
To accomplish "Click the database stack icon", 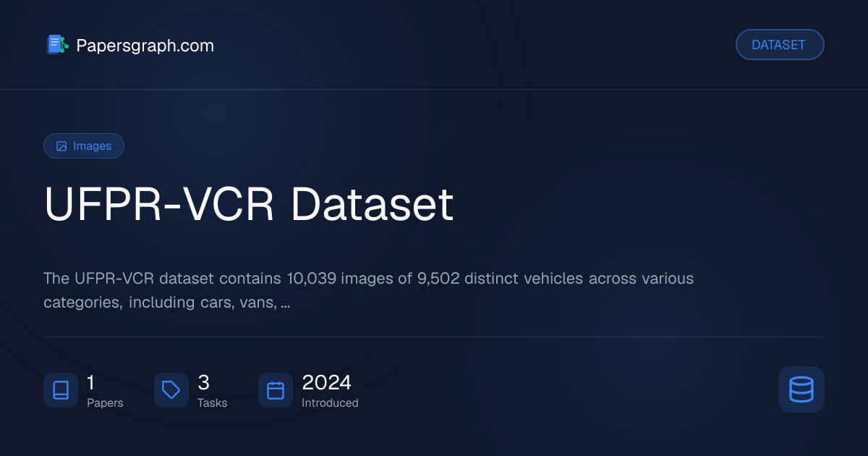I will click(x=801, y=389).
